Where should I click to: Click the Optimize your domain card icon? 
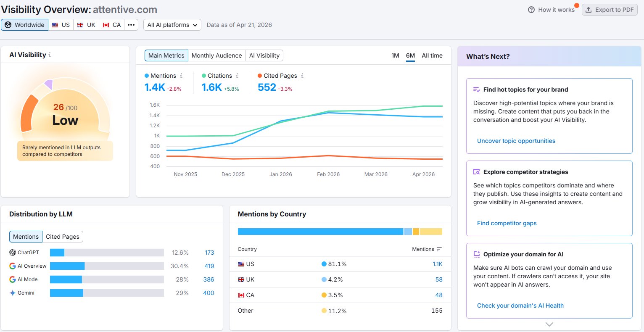(477, 254)
